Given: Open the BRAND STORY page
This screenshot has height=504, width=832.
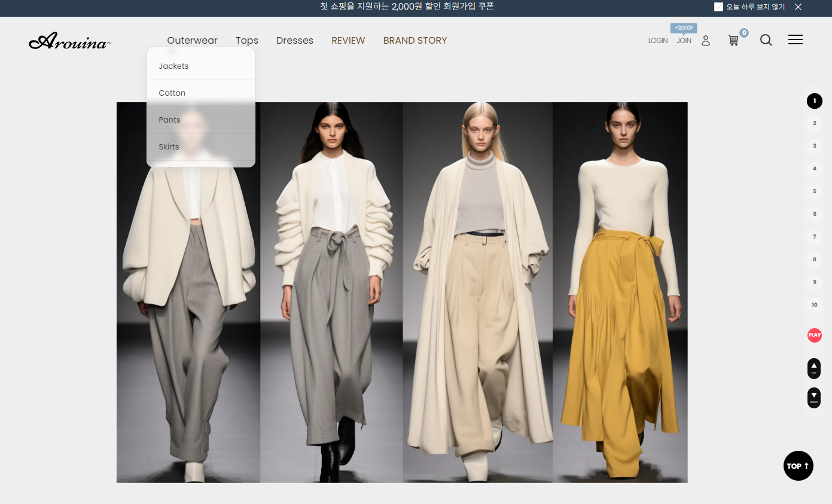Looking at the screenshot, I should [x=415, y=41].
